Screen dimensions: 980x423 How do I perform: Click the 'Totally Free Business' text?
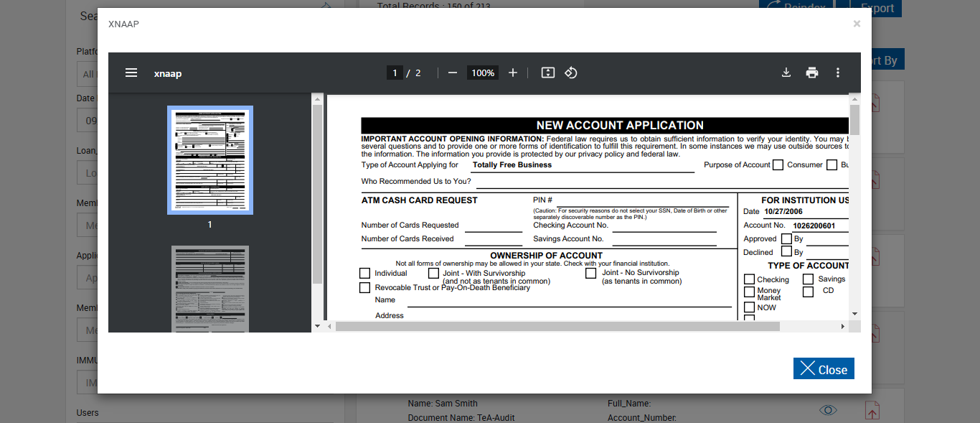pos(512,164)
